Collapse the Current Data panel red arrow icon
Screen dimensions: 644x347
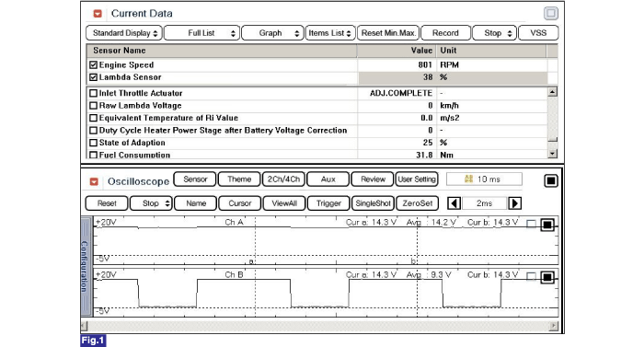tap(98, 14)
